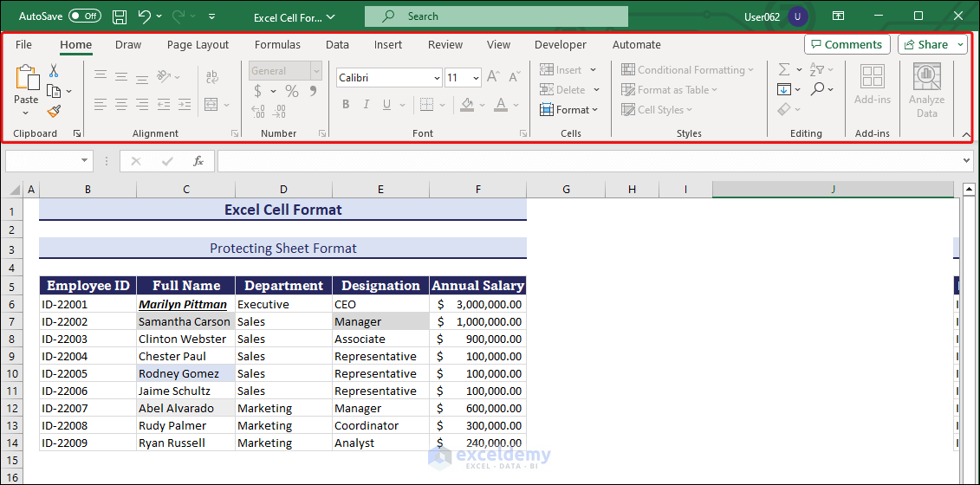This screenshot has width=980, height=485.
Task: Click inside the Name Box field
Action: [42, 161]
